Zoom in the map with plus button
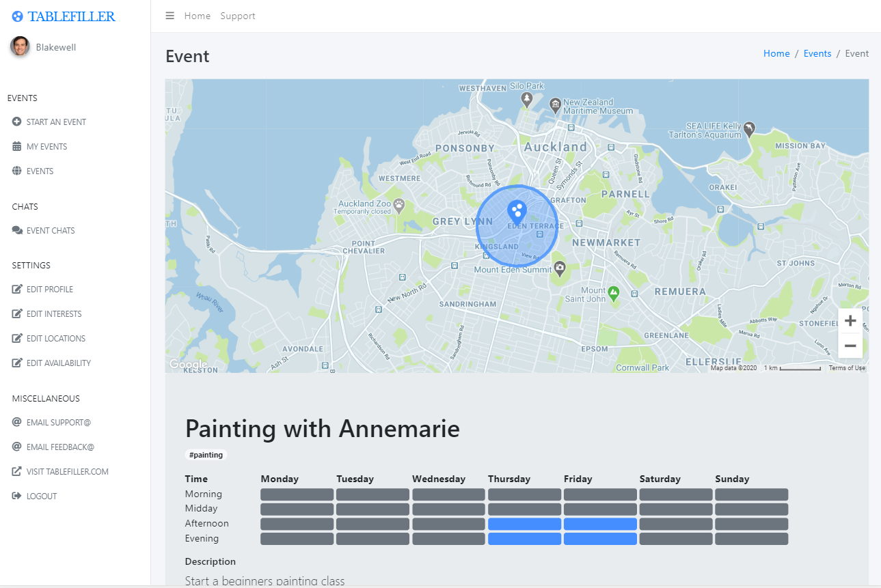This screenshot has width=881, height=588. click(x=850, y=320)
